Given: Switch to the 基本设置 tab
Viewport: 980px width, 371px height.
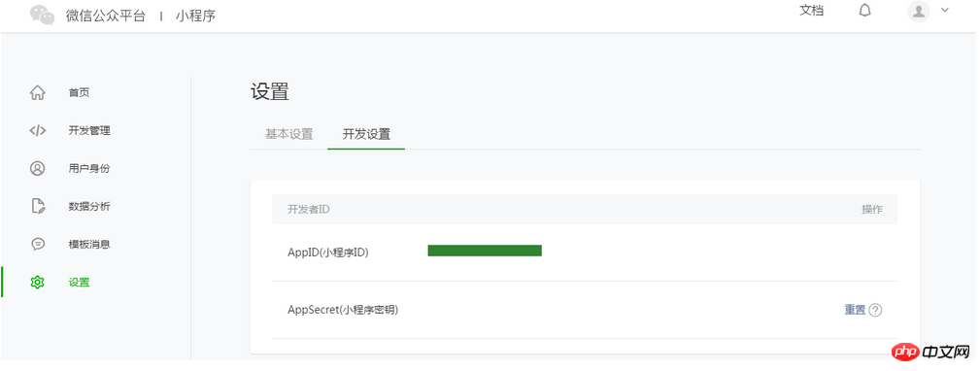Looking at the screenshot, I should tap(288, 134).
